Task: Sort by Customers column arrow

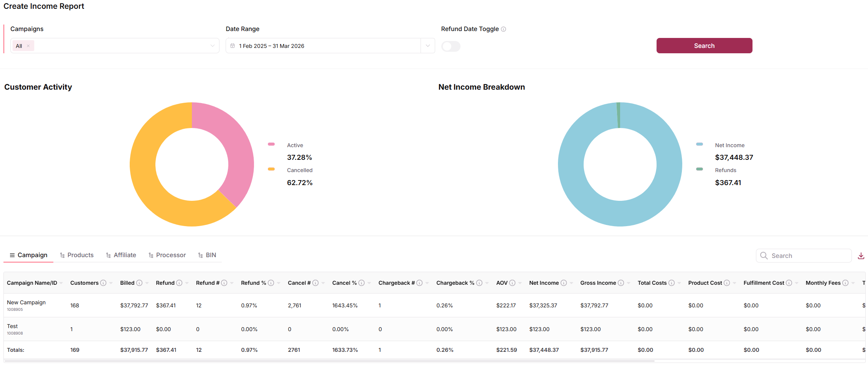Action: (x=111, y=283)
